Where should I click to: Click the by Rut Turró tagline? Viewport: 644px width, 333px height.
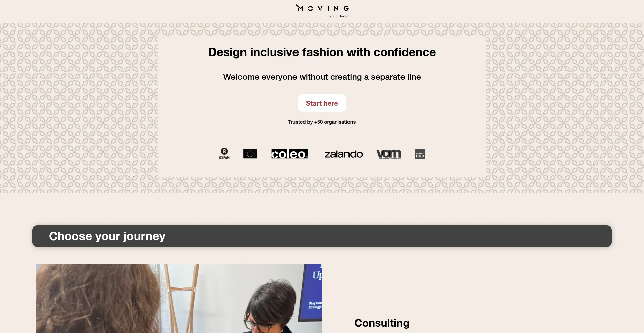point(338,16)
